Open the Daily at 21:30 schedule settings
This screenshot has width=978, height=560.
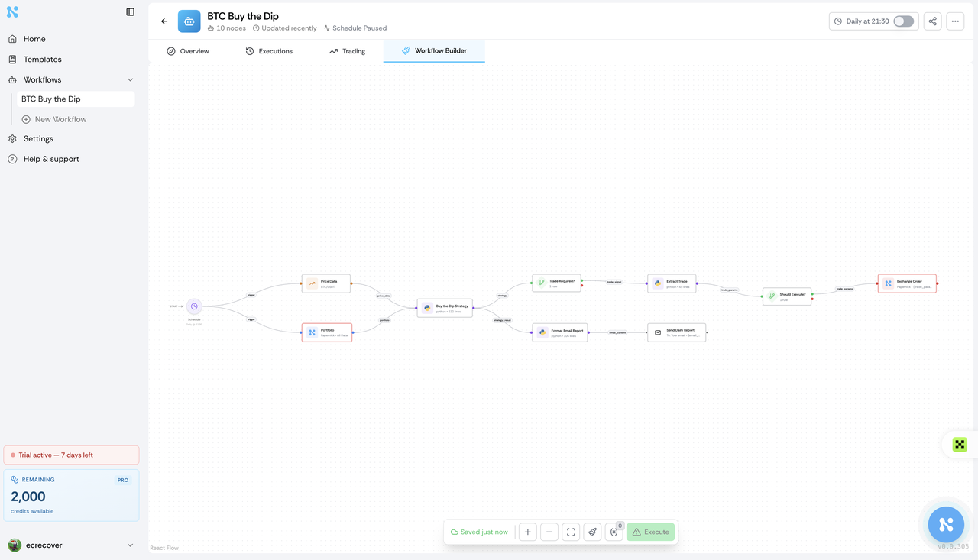pyautogui.click(x=861, y=21)
